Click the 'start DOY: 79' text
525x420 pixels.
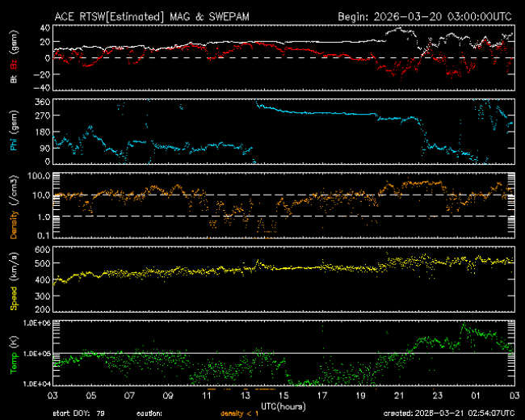tap(78, 414)
